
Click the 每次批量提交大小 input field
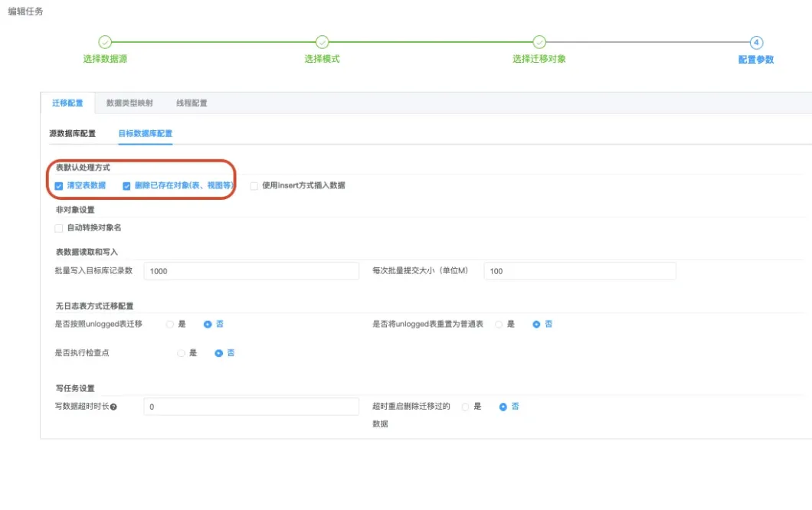[579, 271]
